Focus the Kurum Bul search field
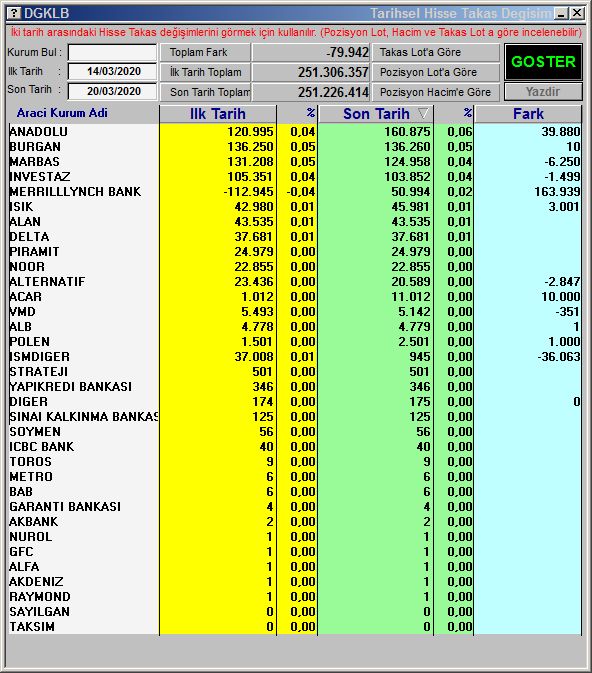 [x=112, y=52]
